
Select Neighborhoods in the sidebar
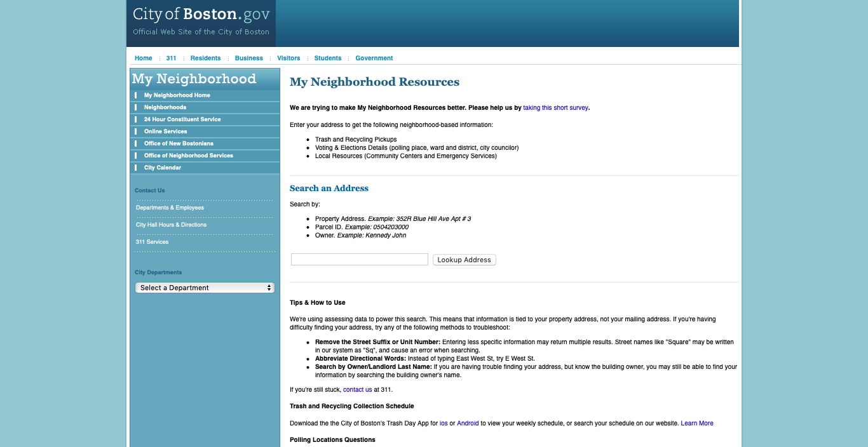pos(165,107)
